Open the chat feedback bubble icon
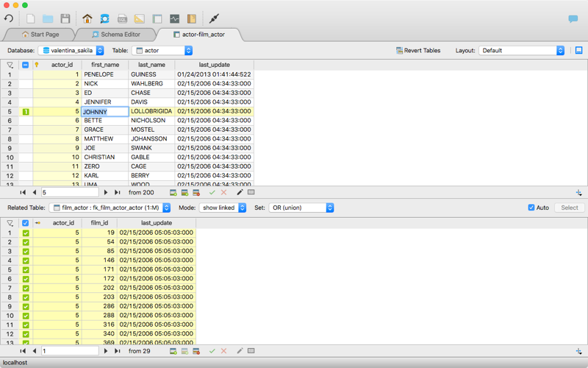Image resolution: width=588 pixels, height=368 pixels. [x=573, y=19]
